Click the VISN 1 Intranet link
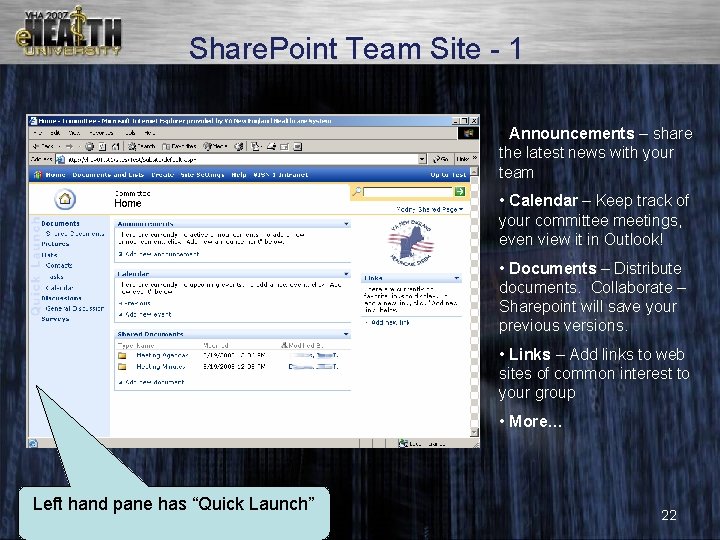720x540 pixels. (x=281, y=174)
